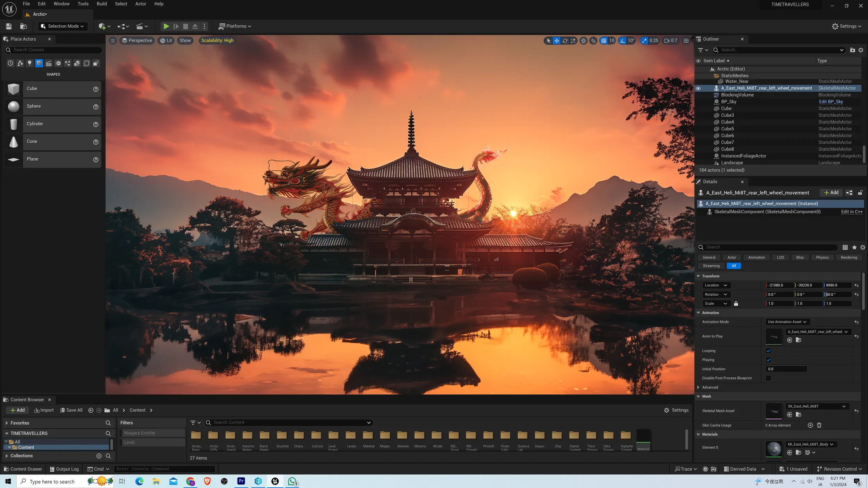Screen dimensions: 868x488
Task: Click the Browse content folder icon in toolbar
Action: pos(24,26)
